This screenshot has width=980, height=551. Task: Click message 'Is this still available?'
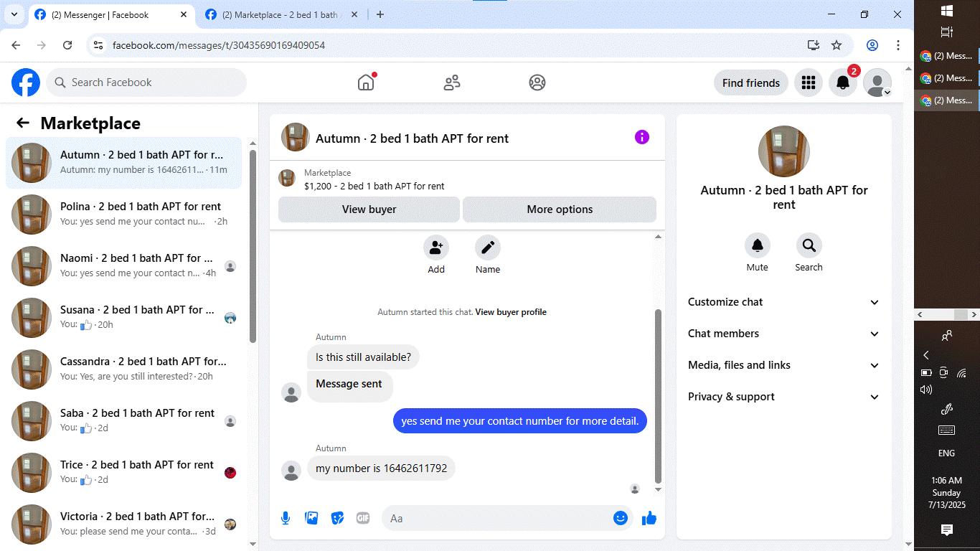tap(363, 357)
